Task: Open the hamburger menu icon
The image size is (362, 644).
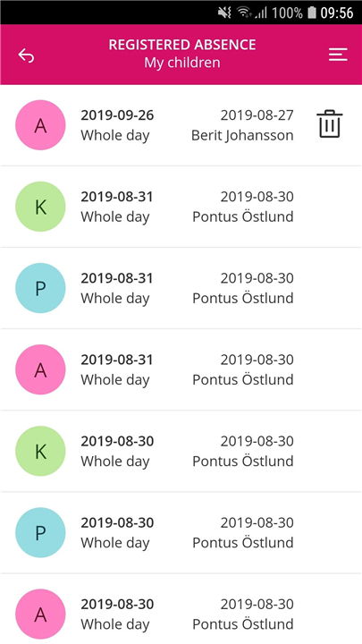Action: coord(338,55)
